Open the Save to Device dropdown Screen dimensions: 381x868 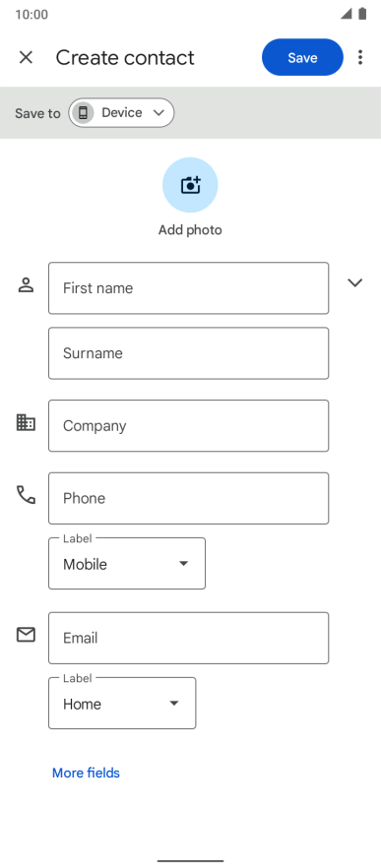click(121, 113)
